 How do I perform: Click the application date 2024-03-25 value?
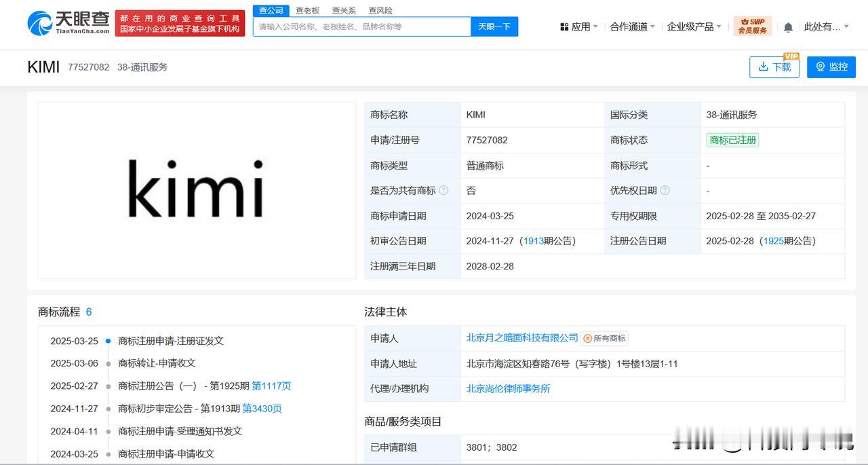[490, 216]
